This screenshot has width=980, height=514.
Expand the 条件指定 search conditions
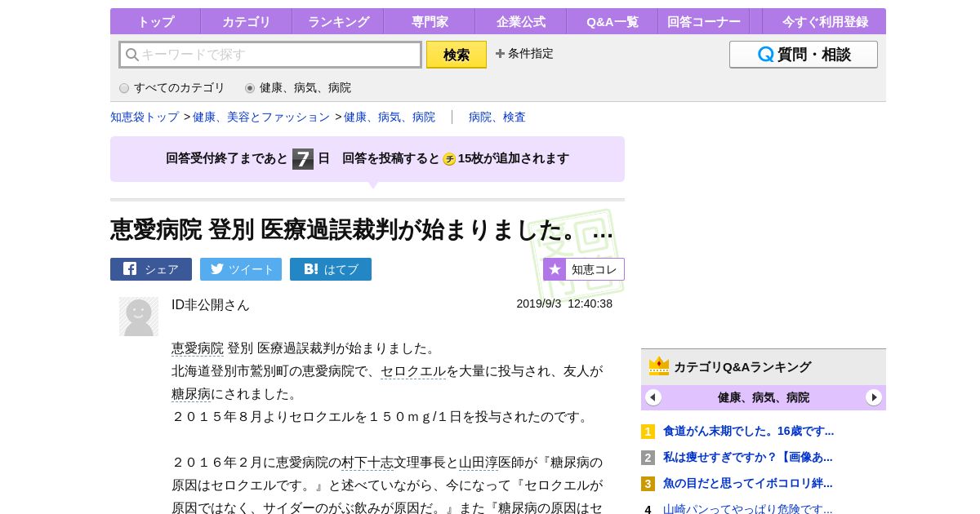pyautogui.click(x=524, y=54)
